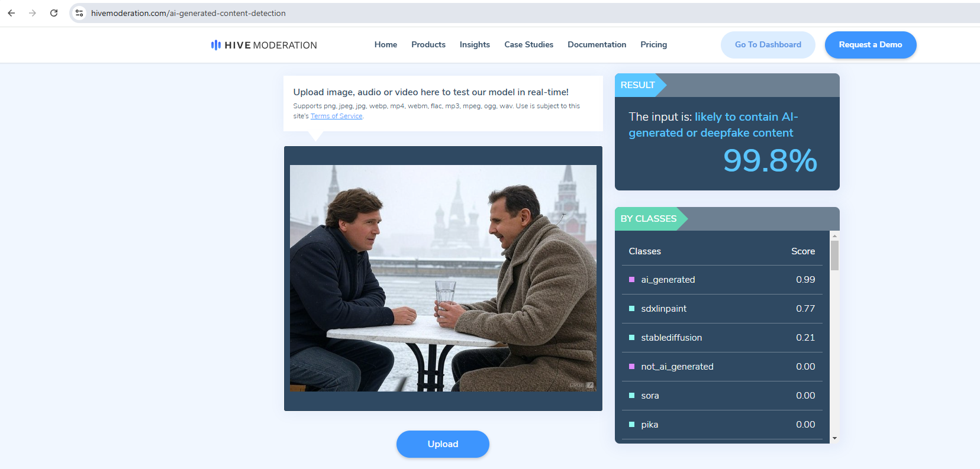Click the watermark icon on the uploaded image
Viewport: 980px width, 469px height.
pyautogui.click(x=589, y=385)
